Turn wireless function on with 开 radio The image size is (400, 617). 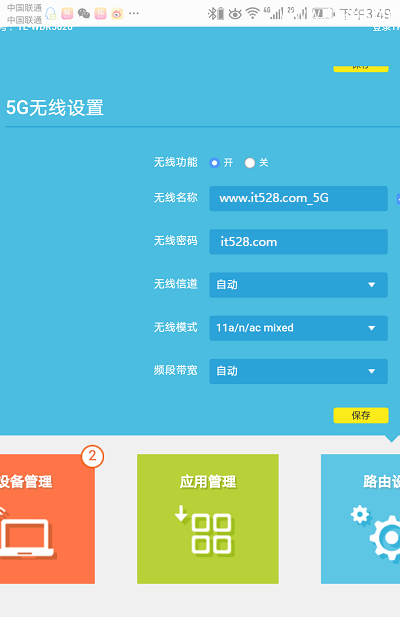[214, 163]
